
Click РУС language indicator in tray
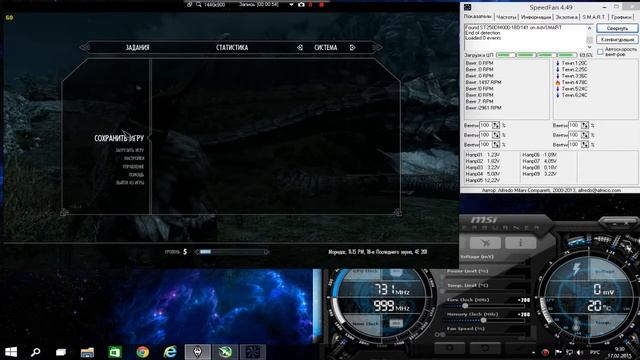(595, 352)
